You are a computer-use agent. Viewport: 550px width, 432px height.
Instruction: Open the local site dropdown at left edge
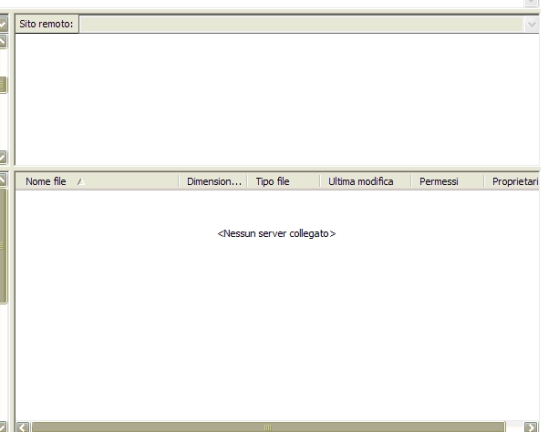point(3,24)
